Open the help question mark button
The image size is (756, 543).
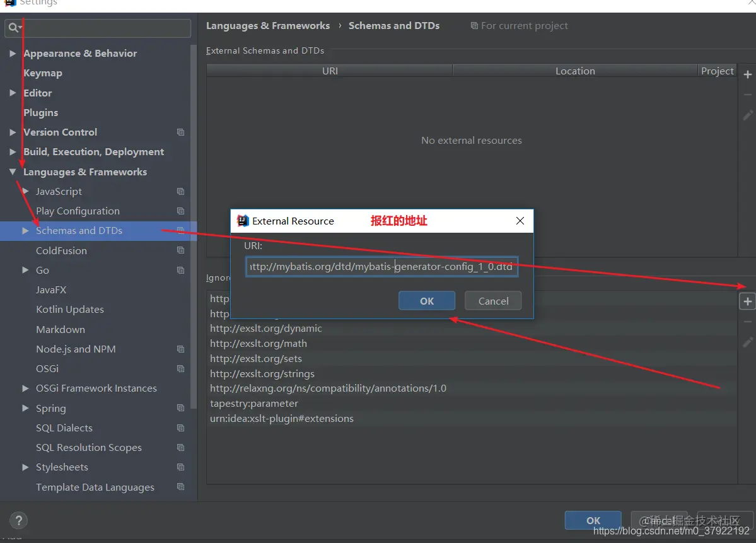[18, 520]
